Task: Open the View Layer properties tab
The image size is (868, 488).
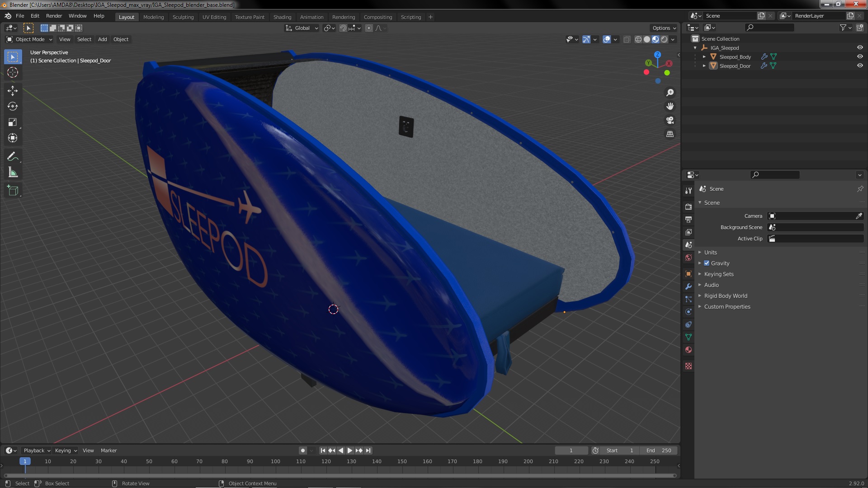Action: (x=689, y=232)
